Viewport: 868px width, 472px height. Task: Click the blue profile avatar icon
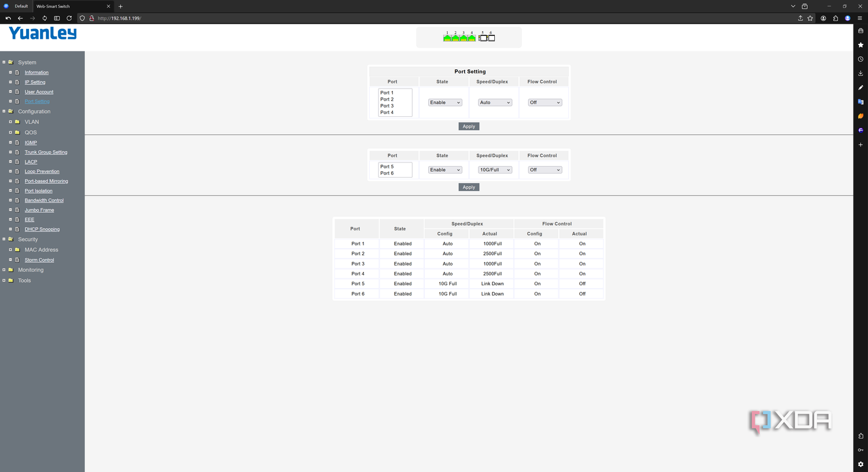point(848,19)
